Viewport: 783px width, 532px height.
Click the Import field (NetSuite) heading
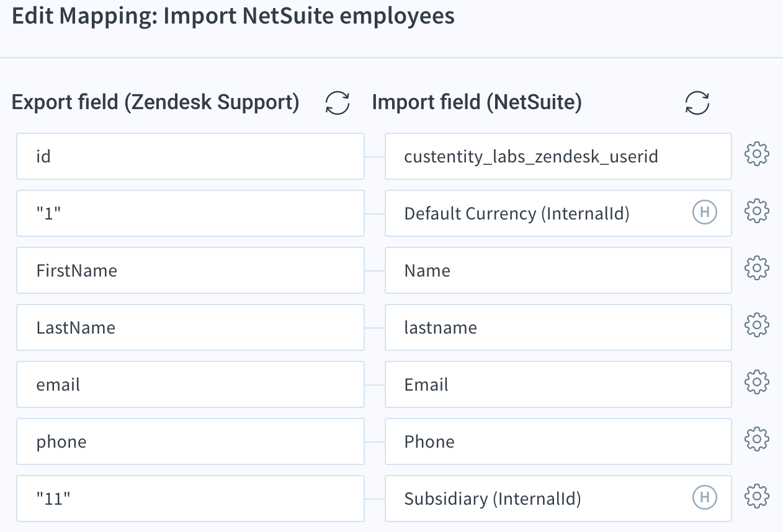click(x=477, y=102)
